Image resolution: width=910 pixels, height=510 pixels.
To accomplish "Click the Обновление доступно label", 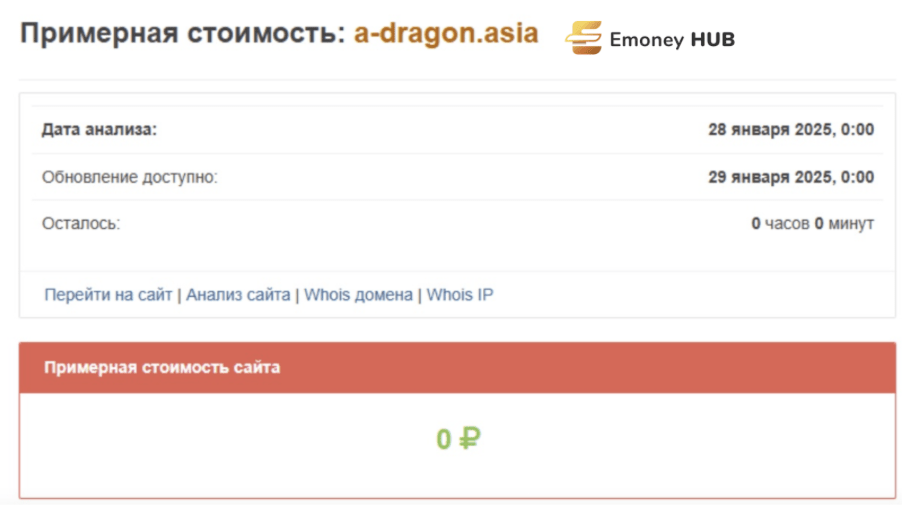I will point(129,177).
